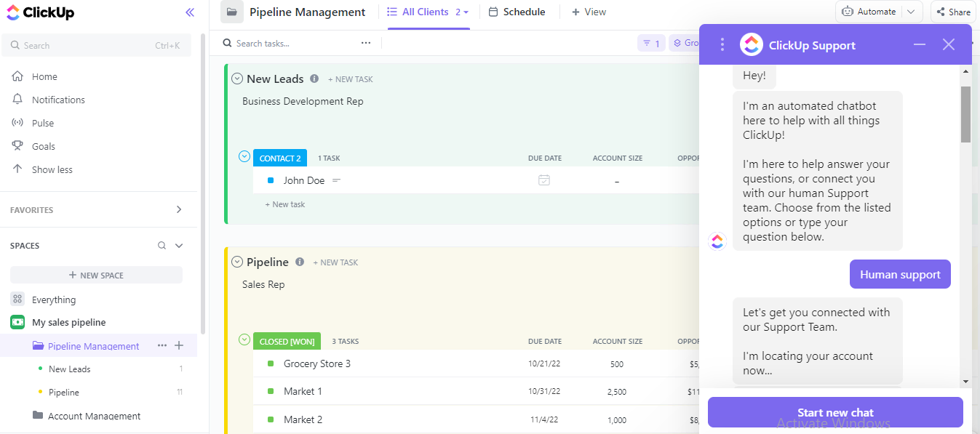Open the Market 2 task
The image size is (980, 434).
point(303,419)
